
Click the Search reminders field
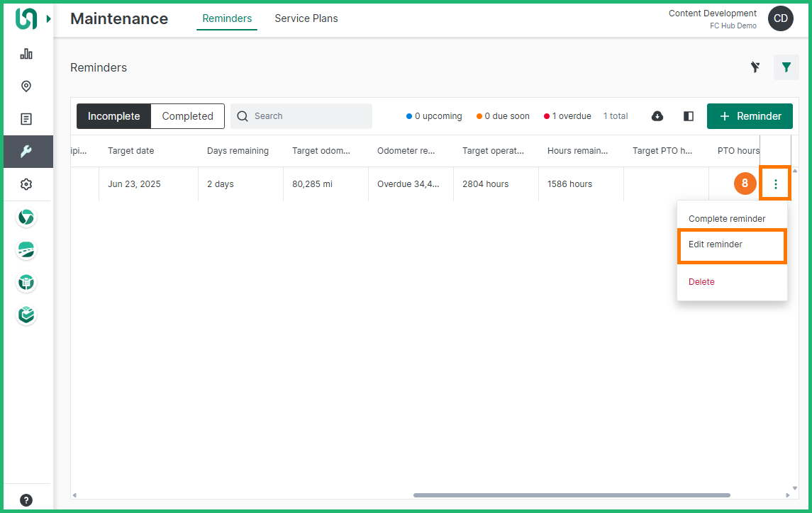(308, 116)
